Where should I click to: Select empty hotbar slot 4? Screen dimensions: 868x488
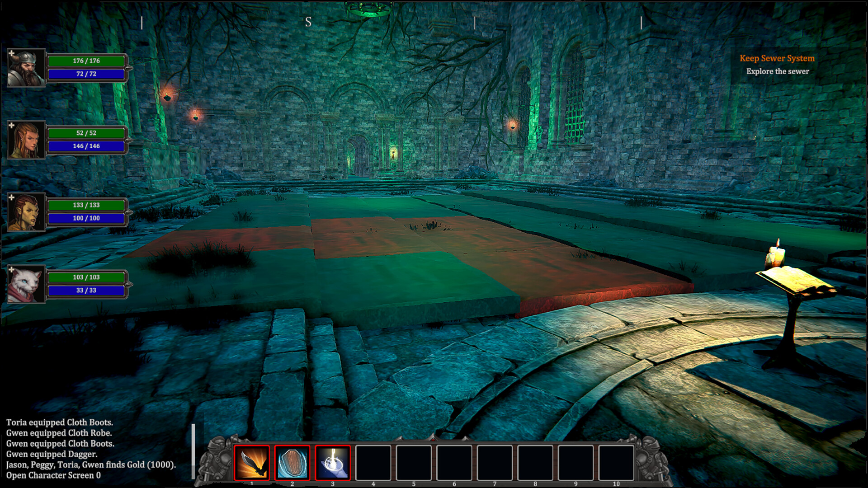tap(373, 462)
